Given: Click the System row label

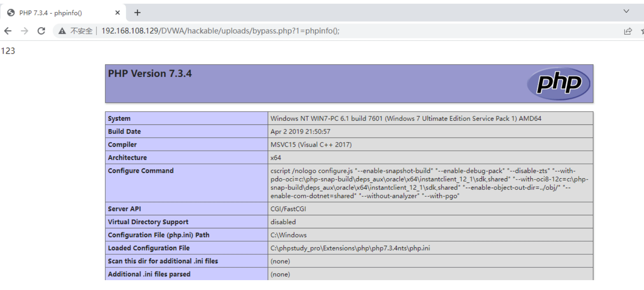Looking at the screenshot, I should coord(119,118).
